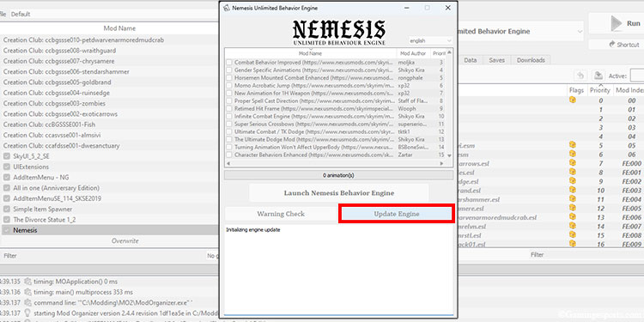Screen dimensions: 644x322
Task: Click the Mod Name header in Mod Organizer
Action: 119,28
